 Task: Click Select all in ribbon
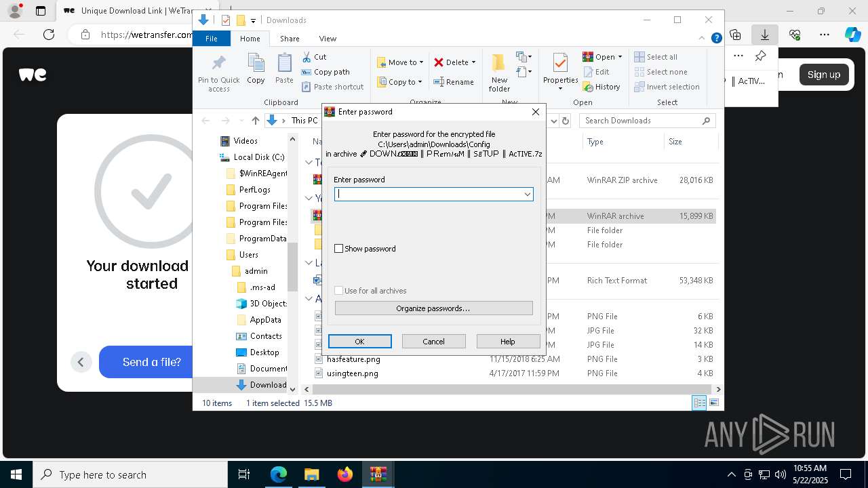point(656,57)
